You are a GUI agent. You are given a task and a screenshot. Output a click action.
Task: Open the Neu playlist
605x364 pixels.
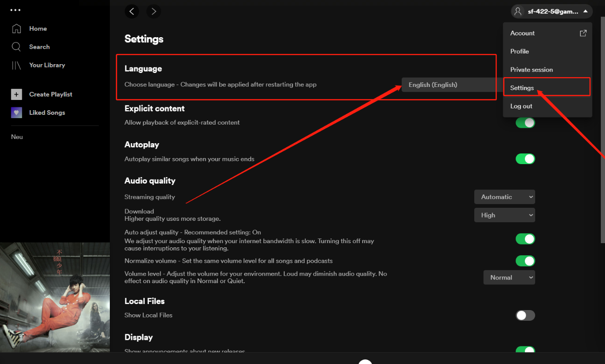click(17, 137)
